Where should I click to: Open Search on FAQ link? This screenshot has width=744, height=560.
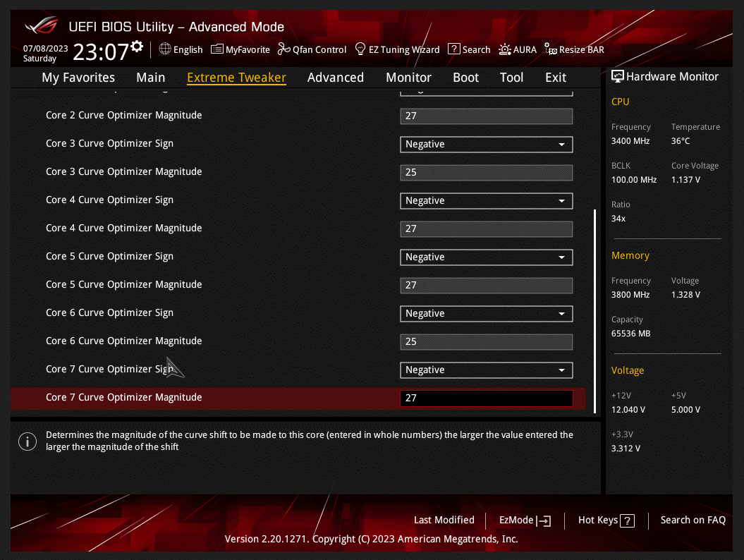tap(693, 520)
